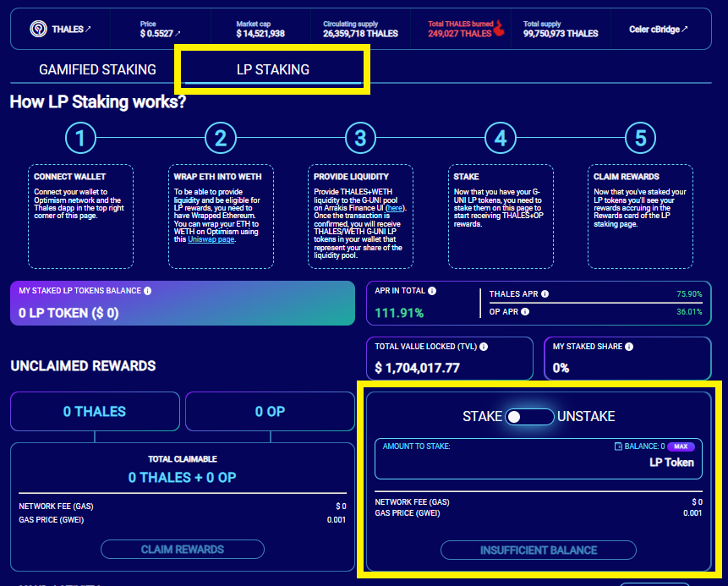Open the price chart arrow link
The image size is (728, 586).
[178, 34]
